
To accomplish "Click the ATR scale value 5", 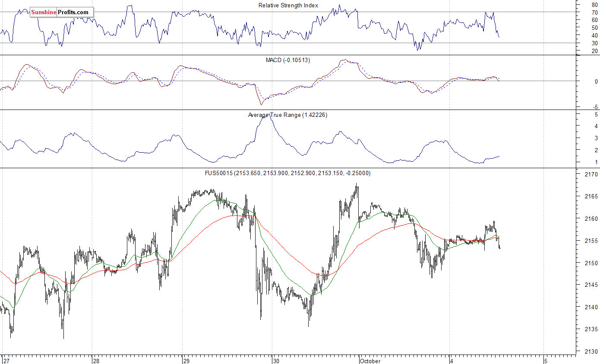I will click(596, 114).
